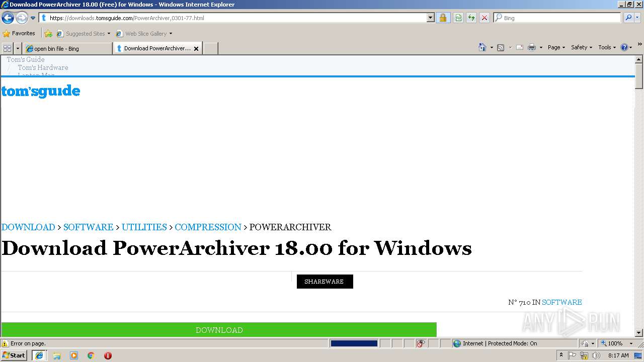The image size is (644, 362).
Task: Click the Bing search box
Action: [x=557, y=18]
